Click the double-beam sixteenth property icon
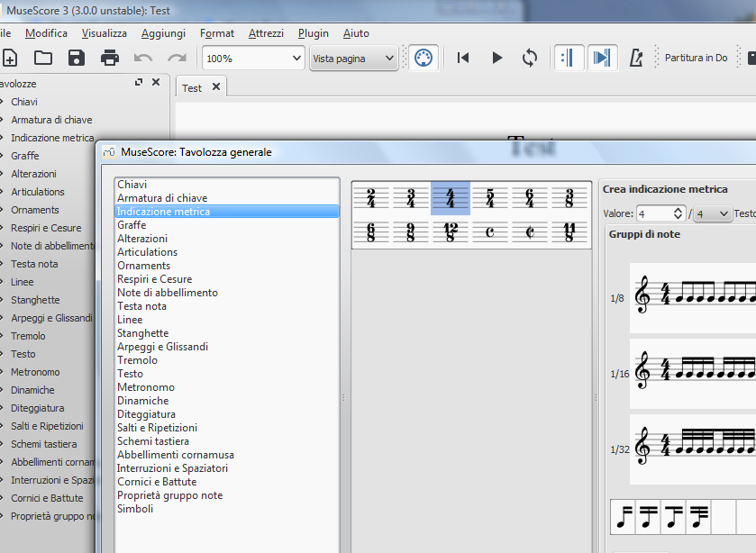The image size is (756, 553). [648, 517]
